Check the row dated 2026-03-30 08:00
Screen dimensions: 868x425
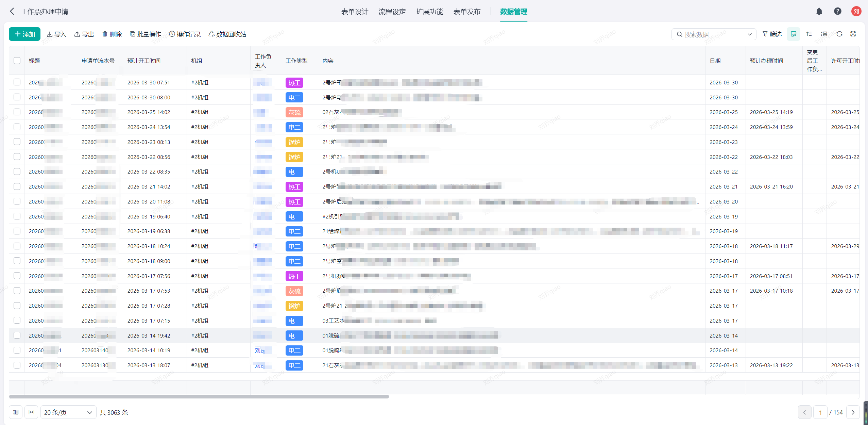pos(17,97)
